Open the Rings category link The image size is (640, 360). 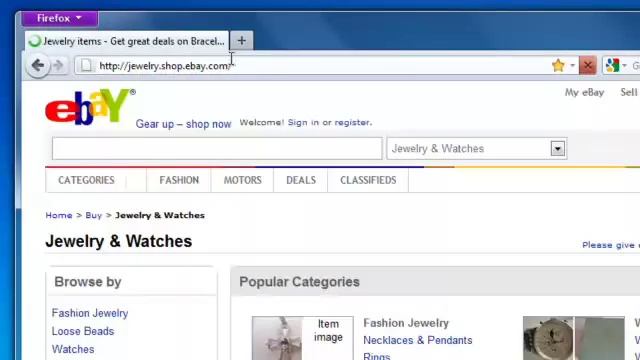377,356
